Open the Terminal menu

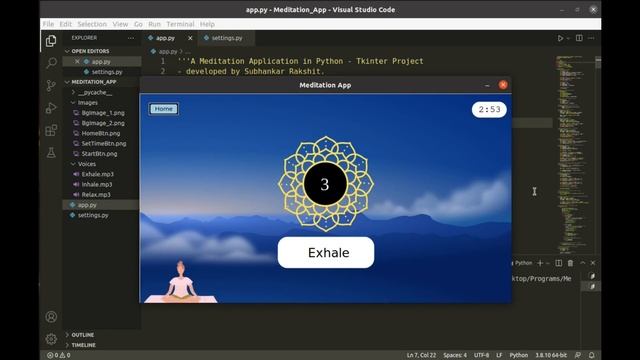[180, 24]
